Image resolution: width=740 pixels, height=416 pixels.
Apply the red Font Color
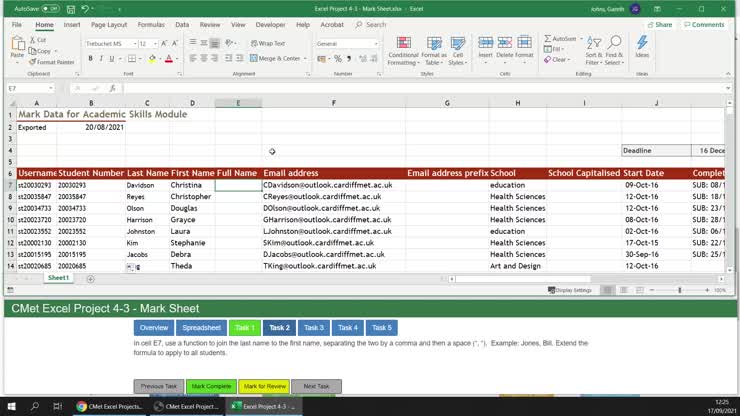(x=168, y=59)
